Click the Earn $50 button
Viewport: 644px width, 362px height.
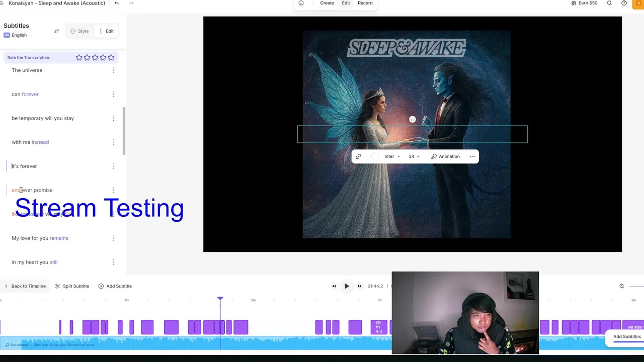(x=584, y=3)
